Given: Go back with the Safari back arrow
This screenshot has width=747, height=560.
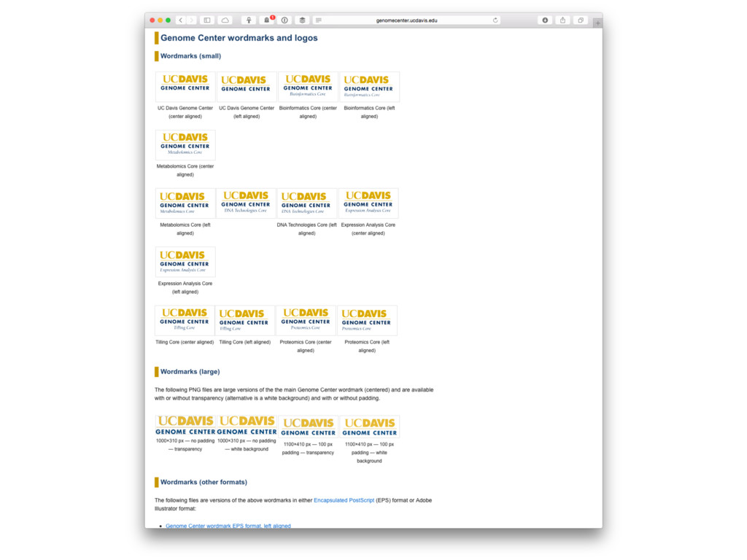Looking at the screenshot, I should (181, 20).
